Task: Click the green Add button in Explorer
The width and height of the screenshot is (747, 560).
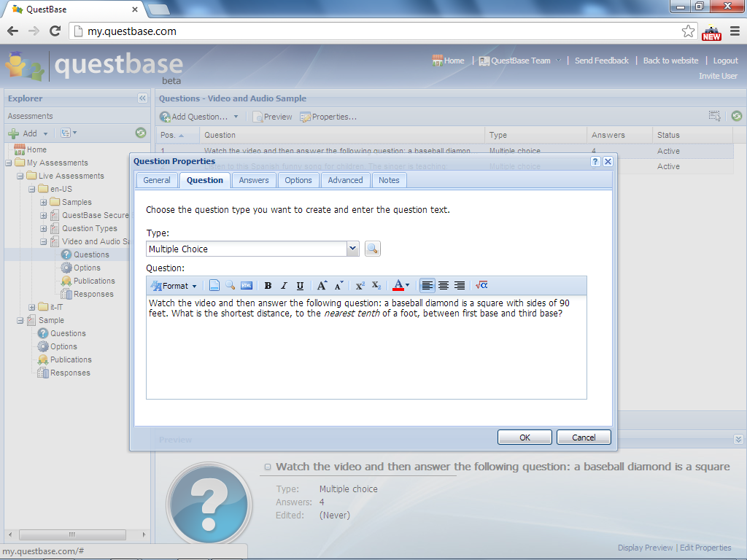Action: 23,133
